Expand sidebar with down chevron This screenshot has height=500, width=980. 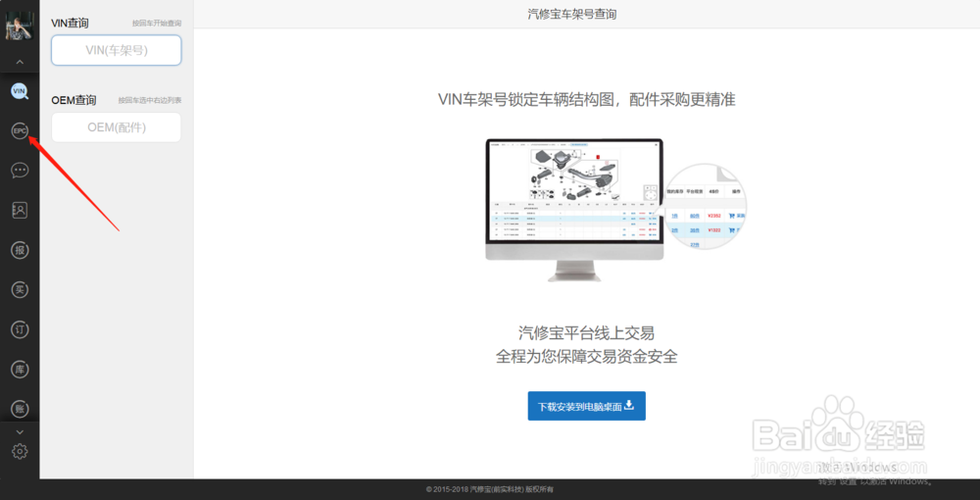point(20,432)
